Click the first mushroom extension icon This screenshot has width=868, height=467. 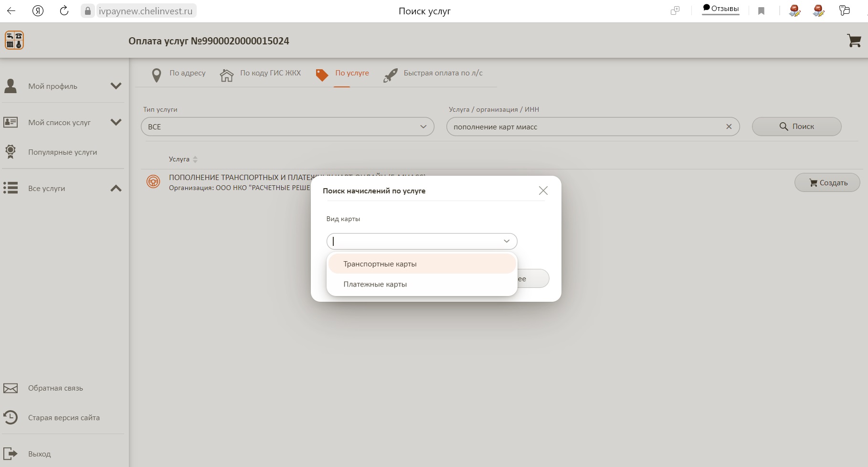794,11
